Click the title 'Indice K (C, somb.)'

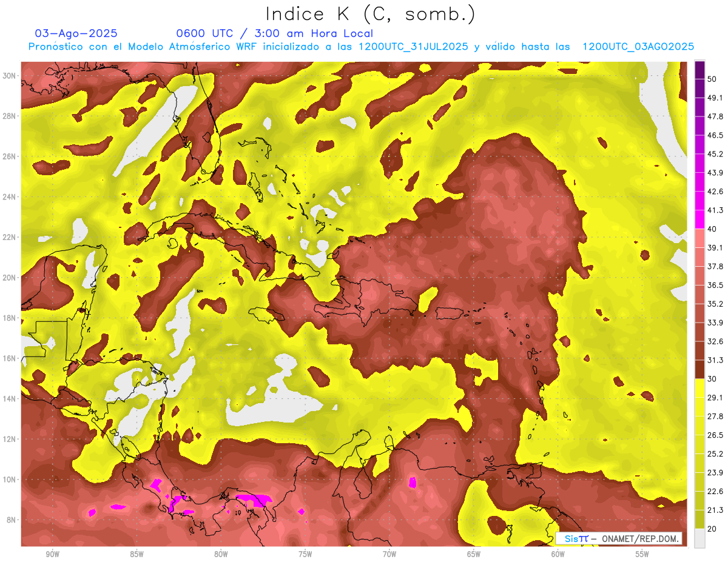click(x=371, y=14)
